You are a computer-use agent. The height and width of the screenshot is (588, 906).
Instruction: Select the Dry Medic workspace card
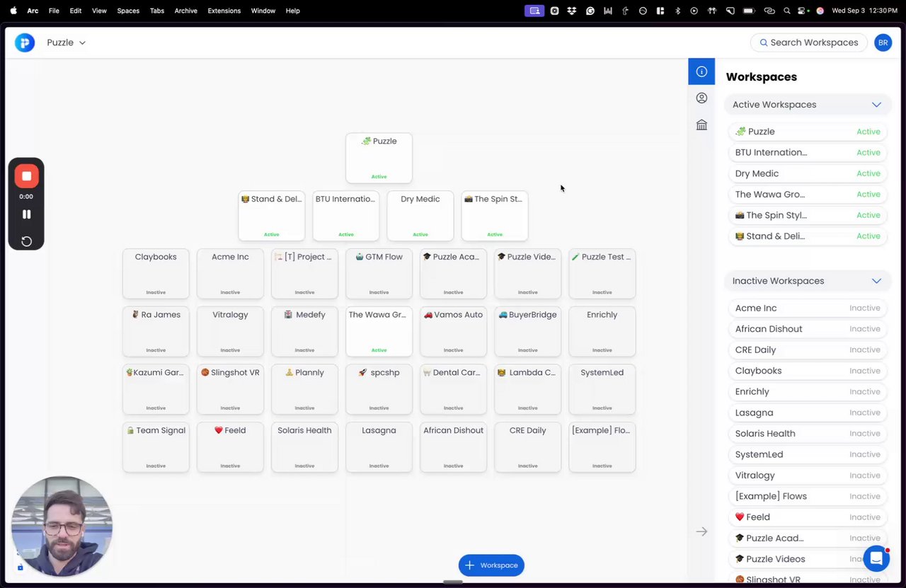[x=420, y=216]
